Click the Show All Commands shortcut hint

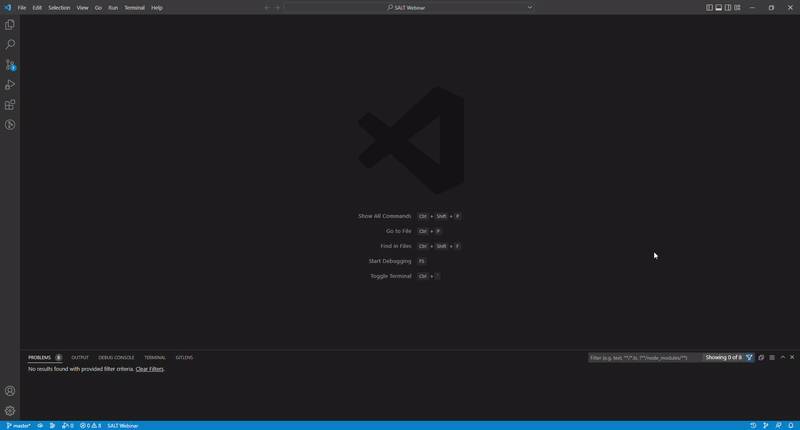point(409,216)
